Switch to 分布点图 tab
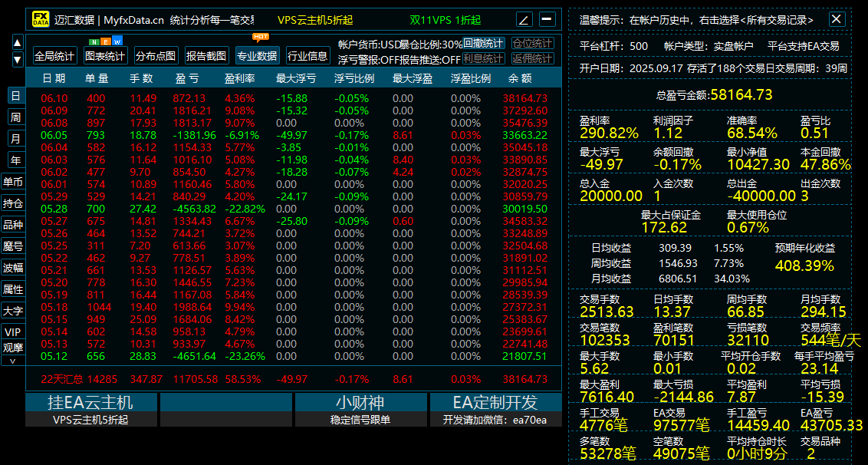Image resolution: width=868 pixels, height=465 pixels. 156,55
